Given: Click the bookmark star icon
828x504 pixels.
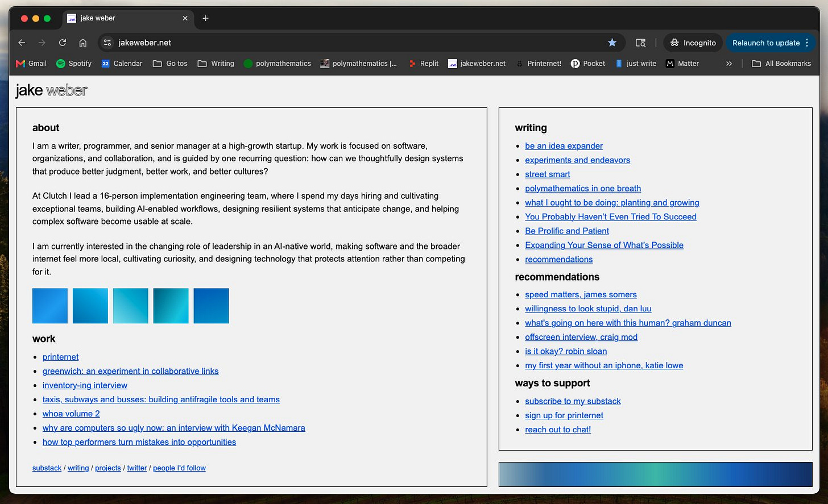Looking at the screenshot, I should click(x=612, y=43).
